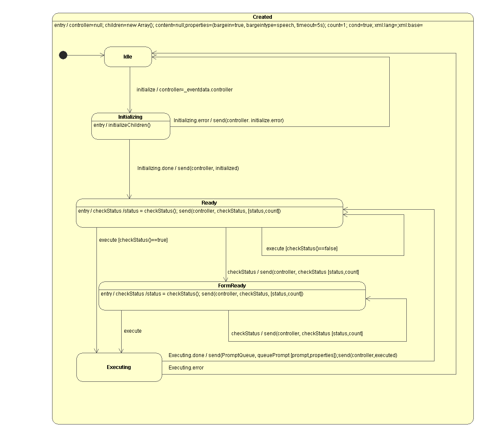Select the Initializing.done transition label
This screenshot has height=448, width=487.
pos(188,168)
